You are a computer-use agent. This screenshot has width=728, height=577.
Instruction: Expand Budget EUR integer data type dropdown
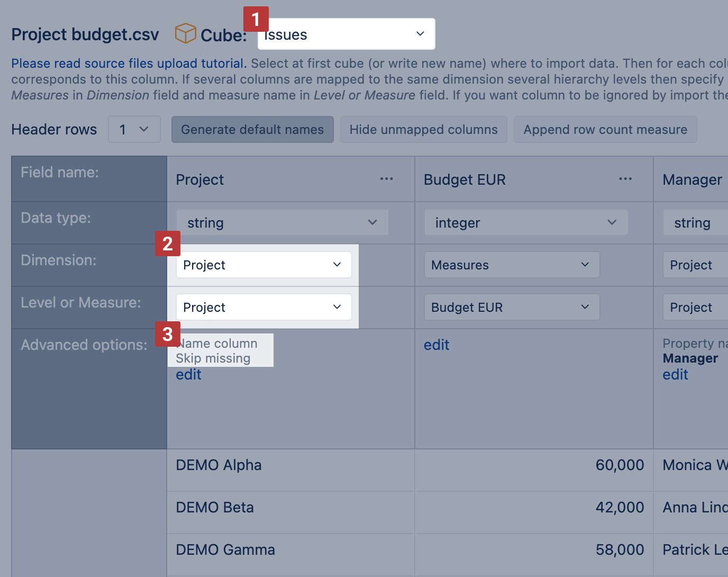526,222
